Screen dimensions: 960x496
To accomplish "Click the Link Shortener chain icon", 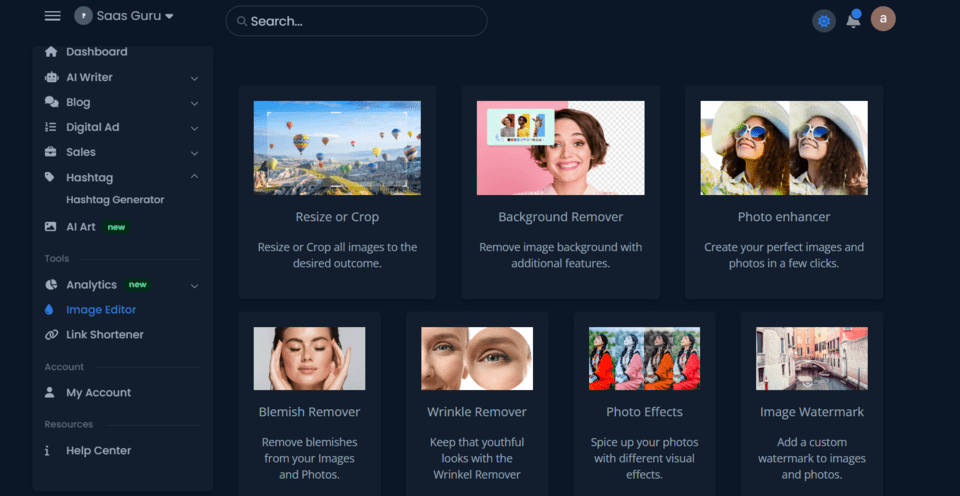I will [x=51, y=335].
